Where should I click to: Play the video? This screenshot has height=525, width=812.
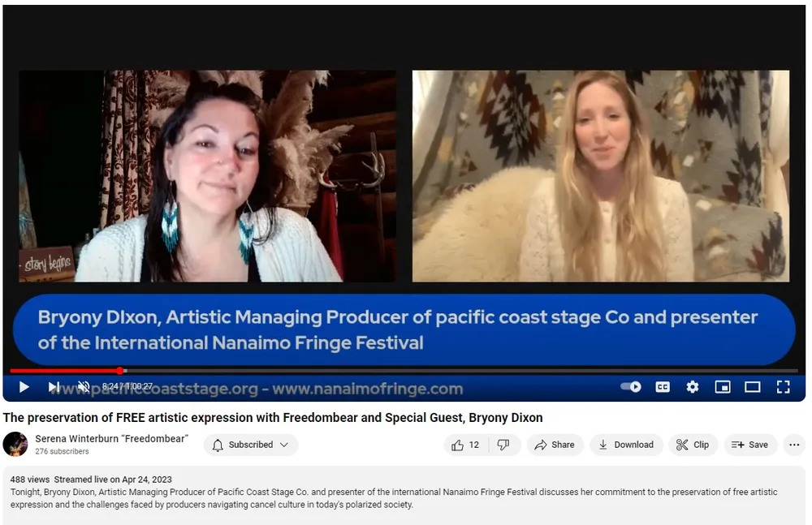[24, 387]
